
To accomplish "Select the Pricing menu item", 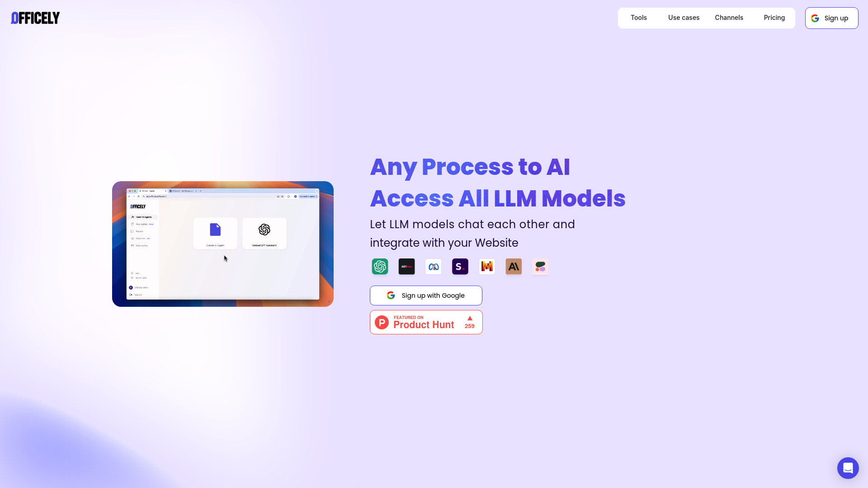I will pos(774,18).
